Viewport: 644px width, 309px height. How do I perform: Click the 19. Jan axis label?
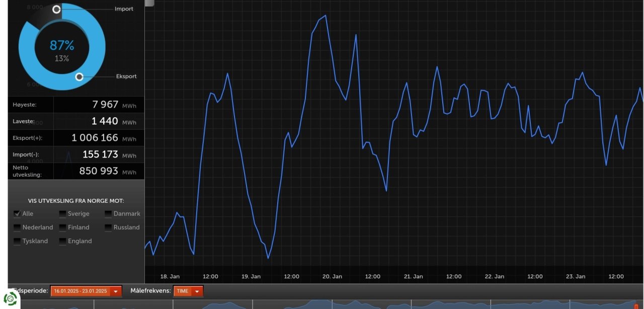[x=251, y=276]
